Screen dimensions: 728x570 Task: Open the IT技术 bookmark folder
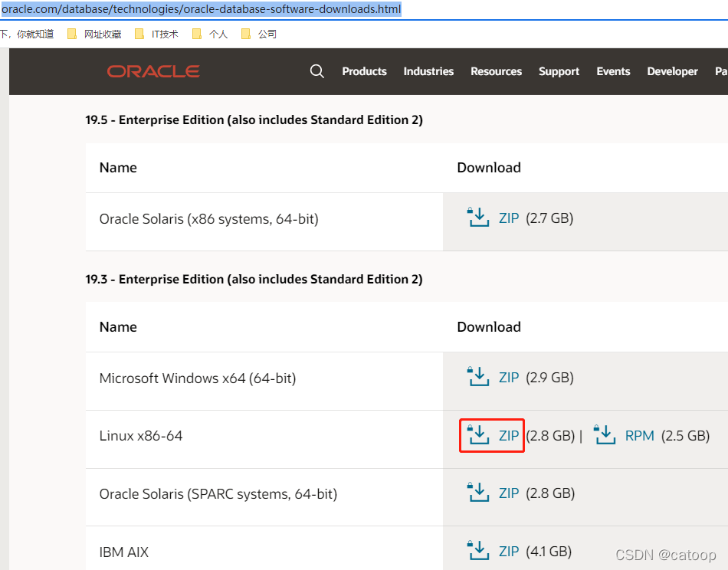coord(156,34)
